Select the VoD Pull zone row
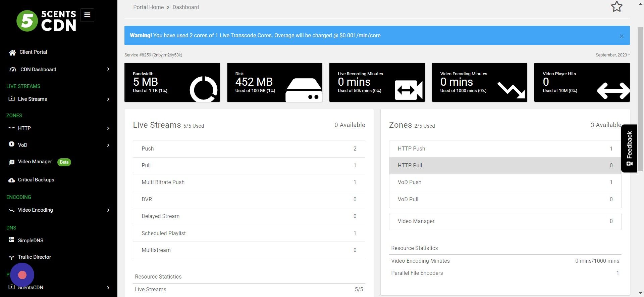Screen dimensions: 644x297 [505, 200]
